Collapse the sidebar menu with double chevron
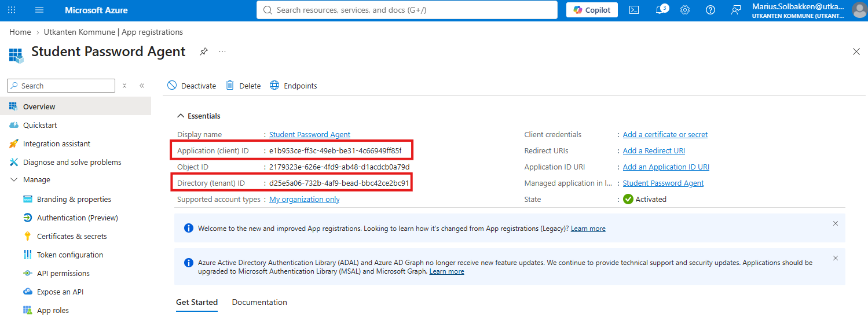The image size is (868, 324). [142, 86]
